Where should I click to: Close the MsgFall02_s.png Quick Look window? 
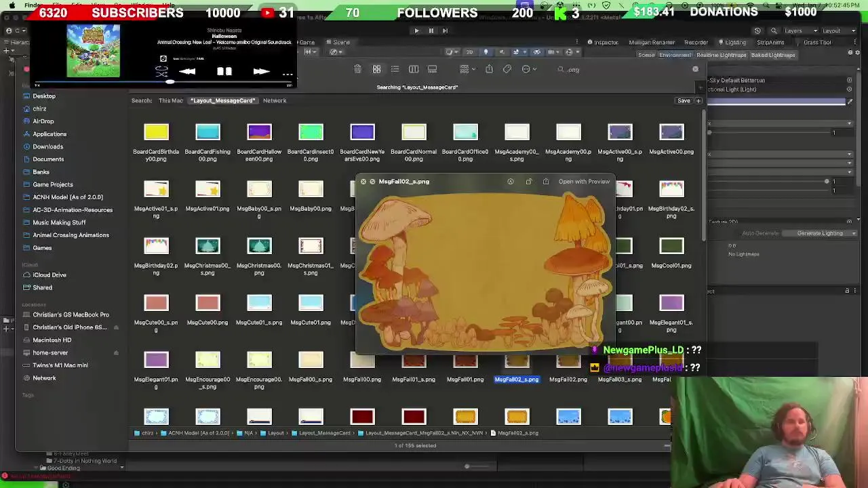tap(363, 182)
